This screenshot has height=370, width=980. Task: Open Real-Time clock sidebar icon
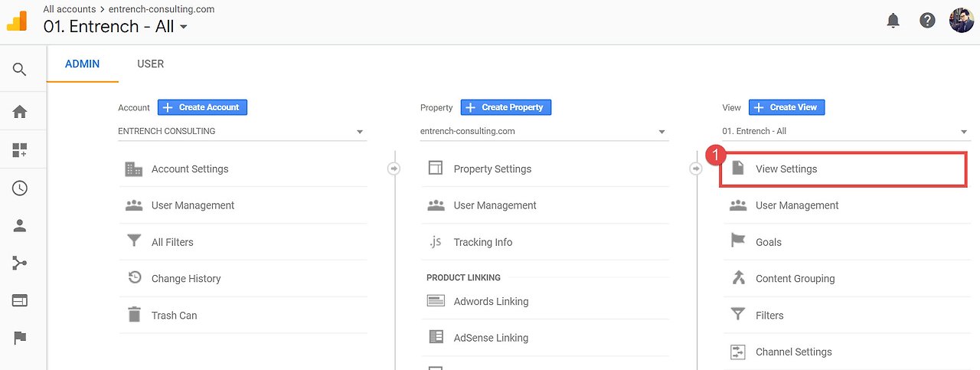(x=20, y=188)
